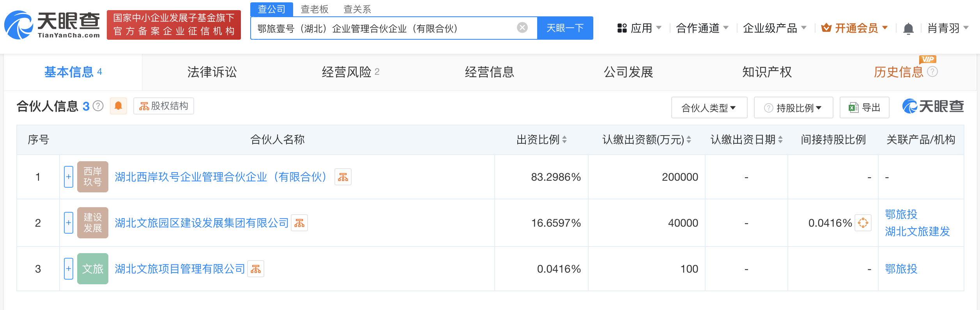Screen dimensions: 980x310
Task: Open equity chart icon for 湖北文旅项目管理有限公司
Action: [x=256, y=269]
